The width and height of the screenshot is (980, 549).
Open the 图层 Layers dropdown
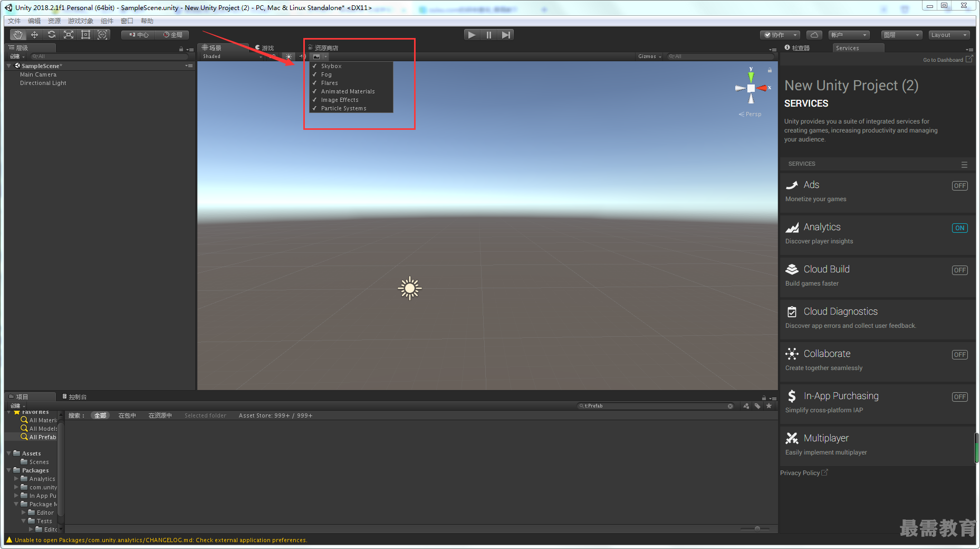901,35
